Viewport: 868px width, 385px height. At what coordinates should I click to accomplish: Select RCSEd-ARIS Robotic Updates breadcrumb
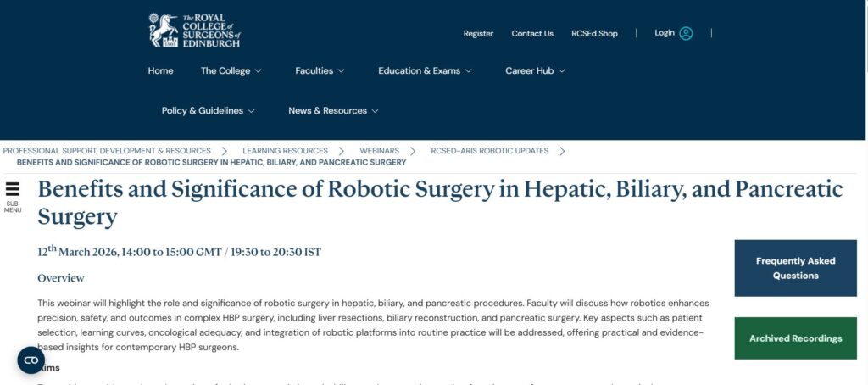click(x=489, y=151)
